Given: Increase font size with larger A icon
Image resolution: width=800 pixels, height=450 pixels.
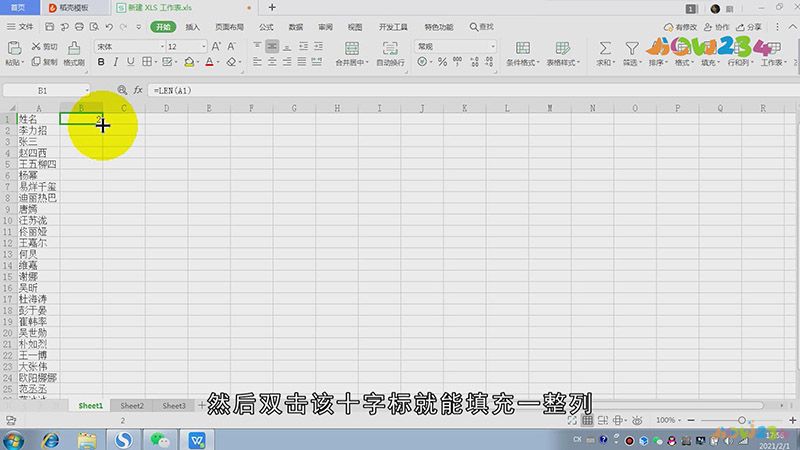Looking at the screenshot, I should 216,46.
